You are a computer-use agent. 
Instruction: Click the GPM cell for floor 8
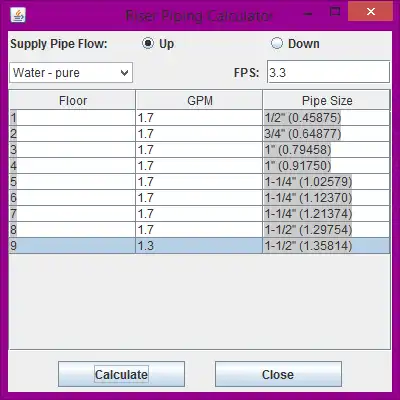[x=199, y=230]
